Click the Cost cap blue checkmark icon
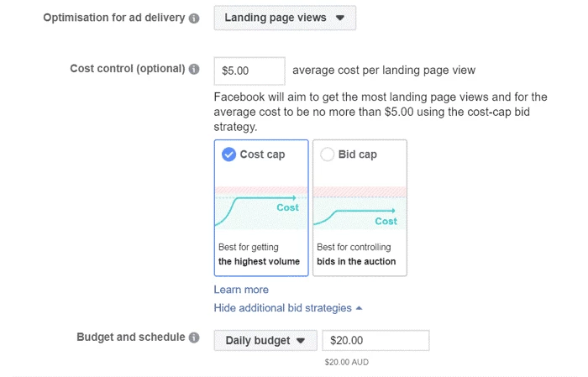 pos(228,154)
